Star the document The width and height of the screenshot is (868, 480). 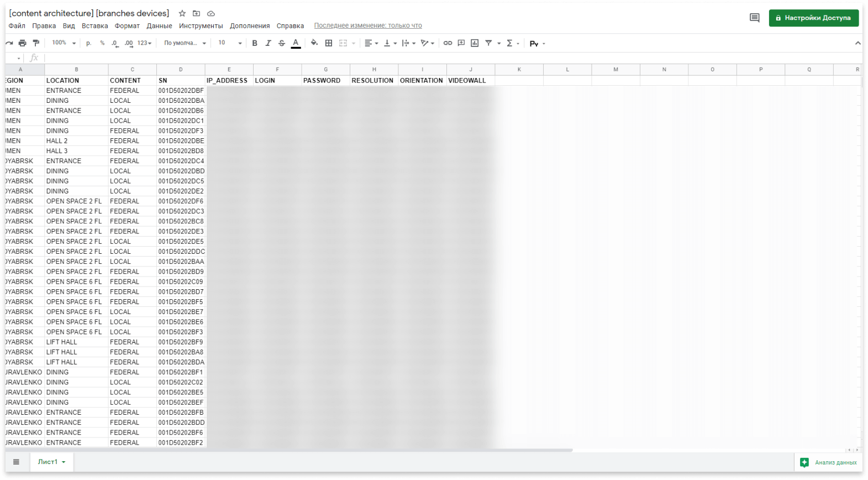coord(182,13)
